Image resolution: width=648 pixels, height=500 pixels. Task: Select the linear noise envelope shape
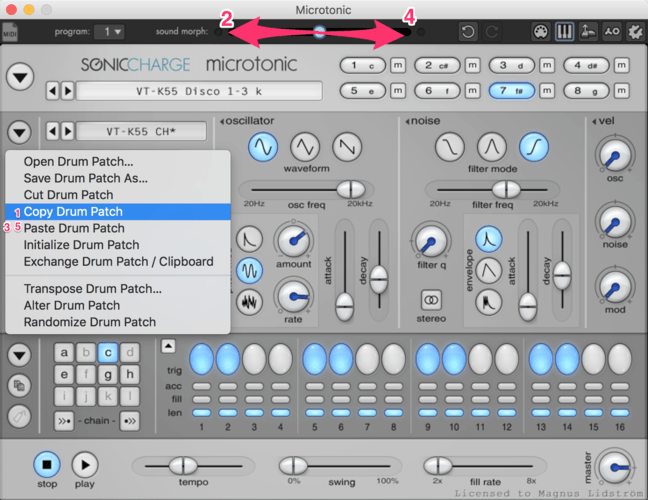tap(488, 271)
